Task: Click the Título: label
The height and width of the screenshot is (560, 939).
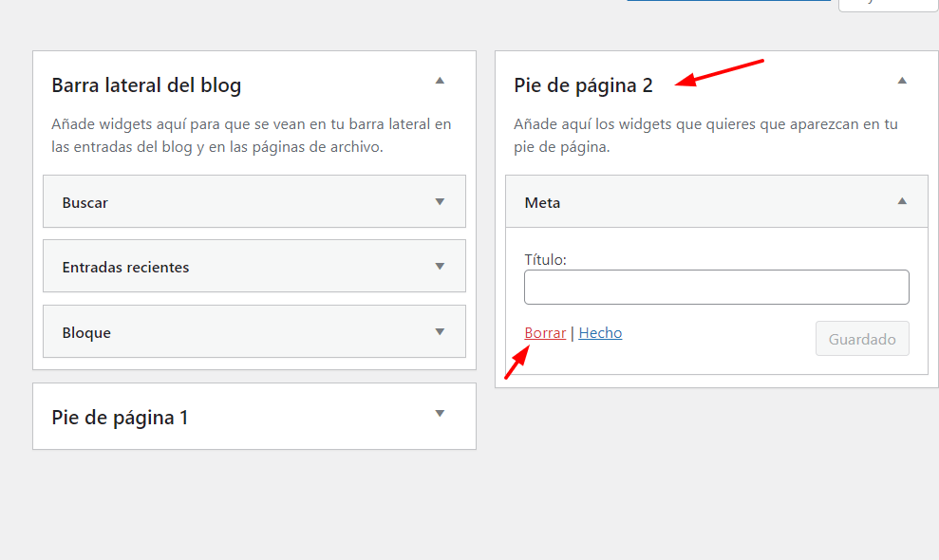Action: pyautogui.click(x=545, y=260)
